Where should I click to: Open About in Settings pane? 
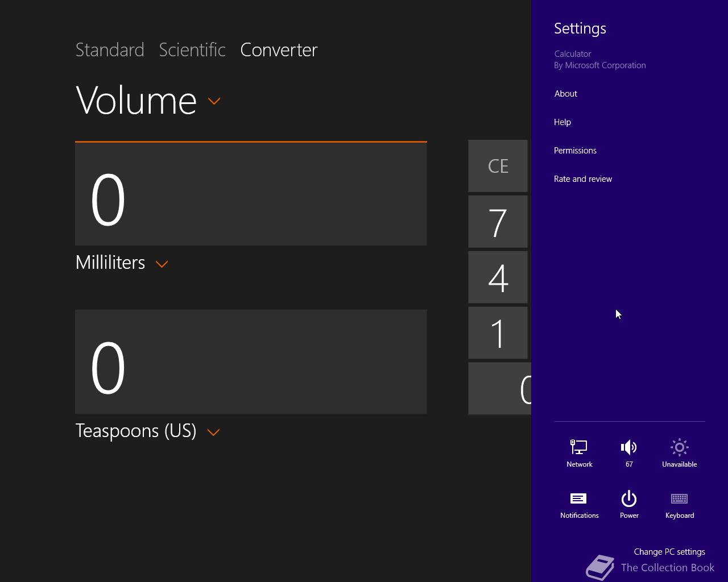[566, 94]
